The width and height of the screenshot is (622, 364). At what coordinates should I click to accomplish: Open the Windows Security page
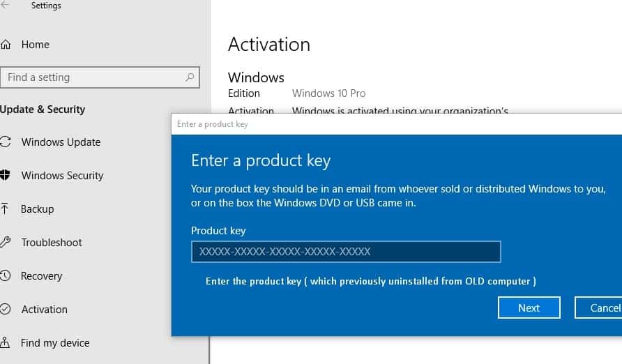[62, 176]
